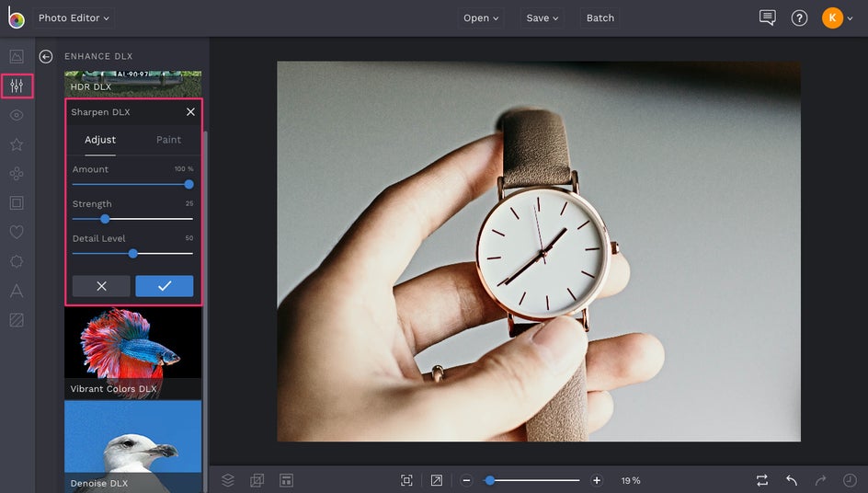Open the Artsy flower sidebar icon

tap(17, 174)
